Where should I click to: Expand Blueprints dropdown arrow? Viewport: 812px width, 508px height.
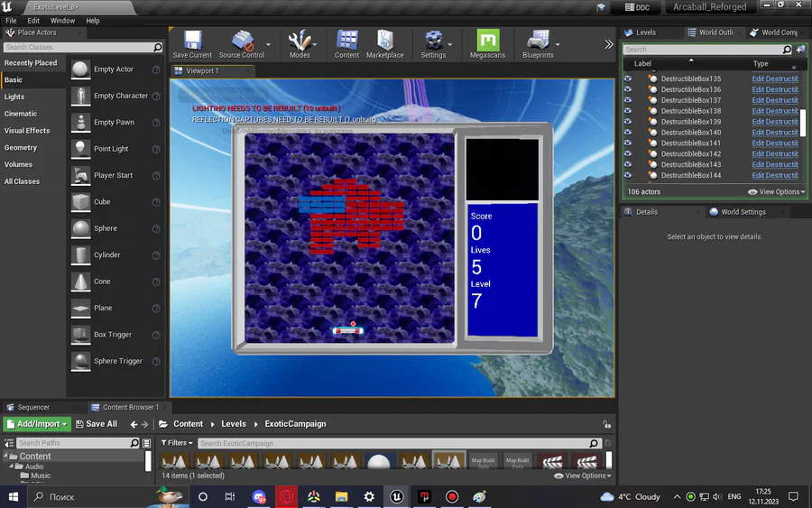tap(558, 44)
